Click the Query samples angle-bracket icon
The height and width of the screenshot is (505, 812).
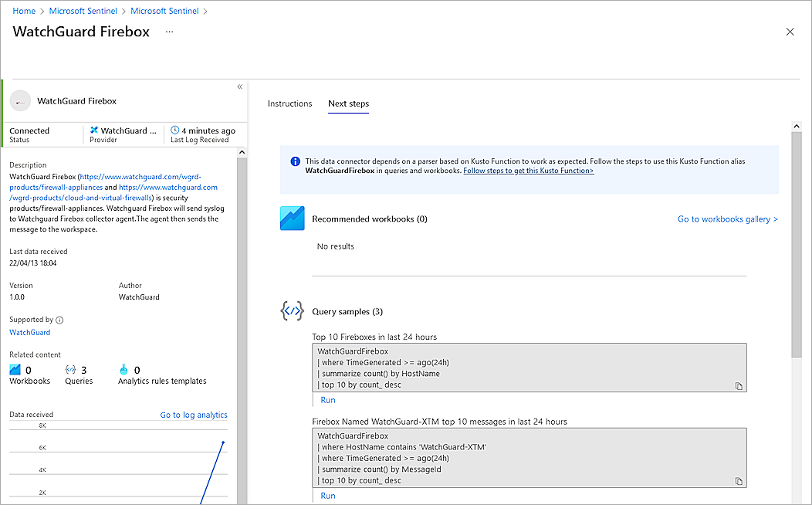pos(292,311)
